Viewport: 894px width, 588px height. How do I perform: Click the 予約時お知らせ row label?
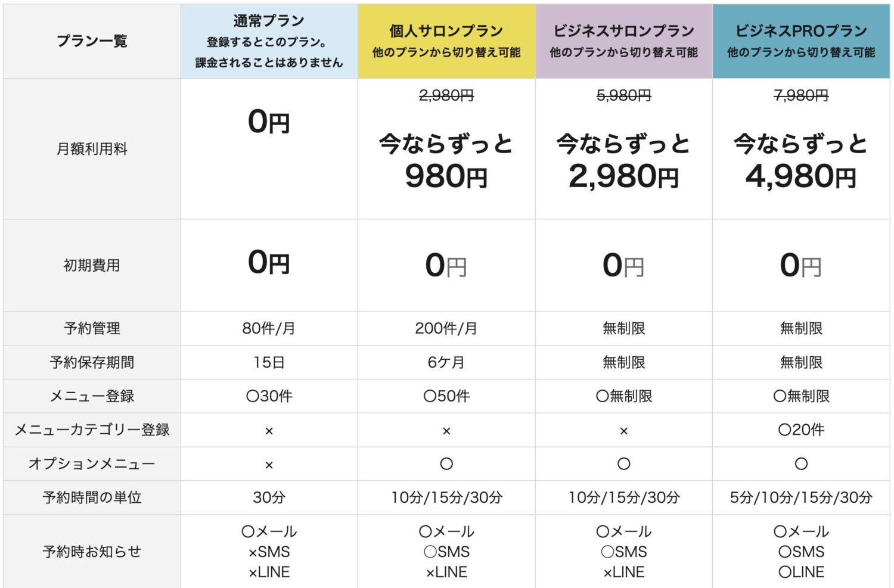coord(92,552)
